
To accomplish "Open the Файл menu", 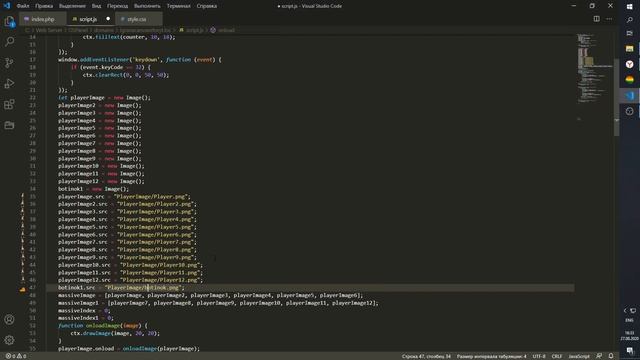I will coord(23,6).
